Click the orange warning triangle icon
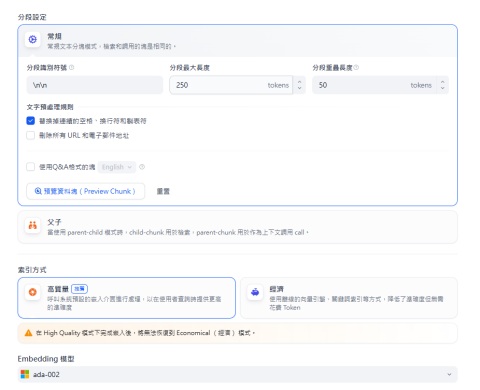This screenshot has height=390, width=480. pyautogui.click(x=28, y=333)
